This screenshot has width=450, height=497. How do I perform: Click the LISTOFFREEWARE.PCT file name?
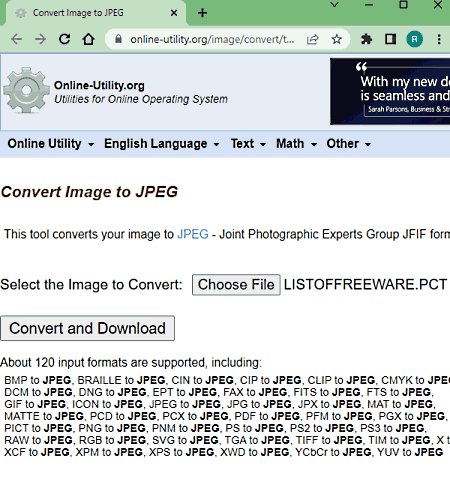tap(365, 285)
